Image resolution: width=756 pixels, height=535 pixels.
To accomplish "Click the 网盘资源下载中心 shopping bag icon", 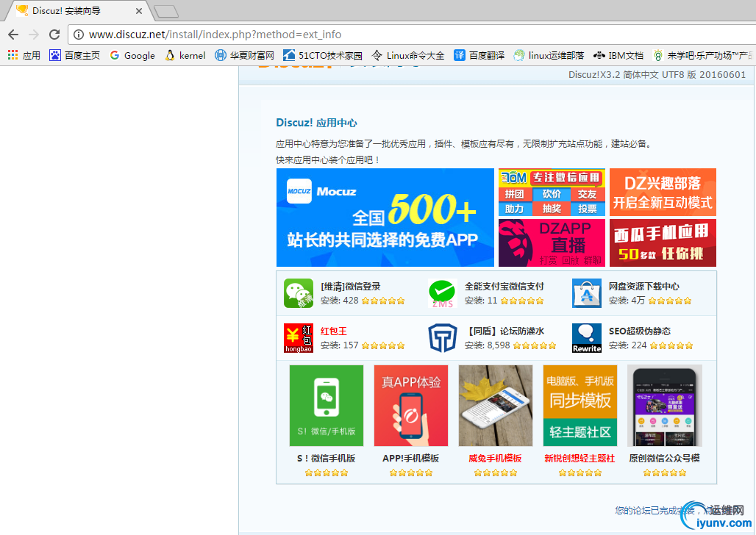I will coord(587,293).
